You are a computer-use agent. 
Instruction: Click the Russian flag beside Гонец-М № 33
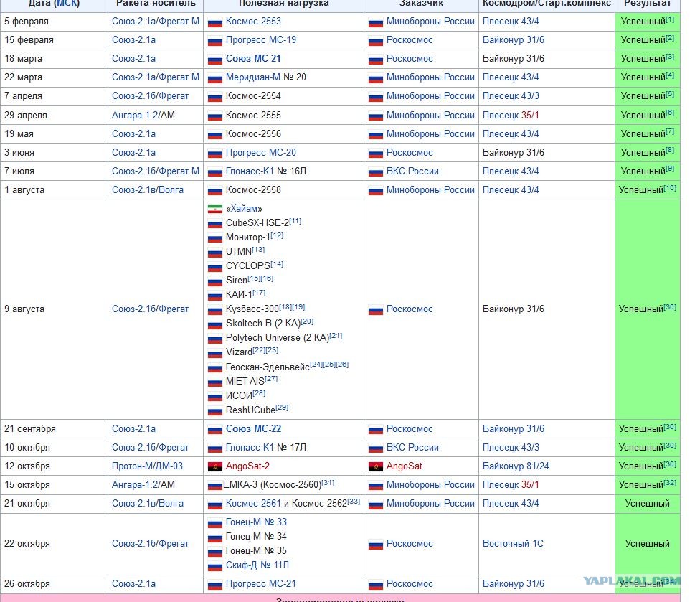coord(214,523)
